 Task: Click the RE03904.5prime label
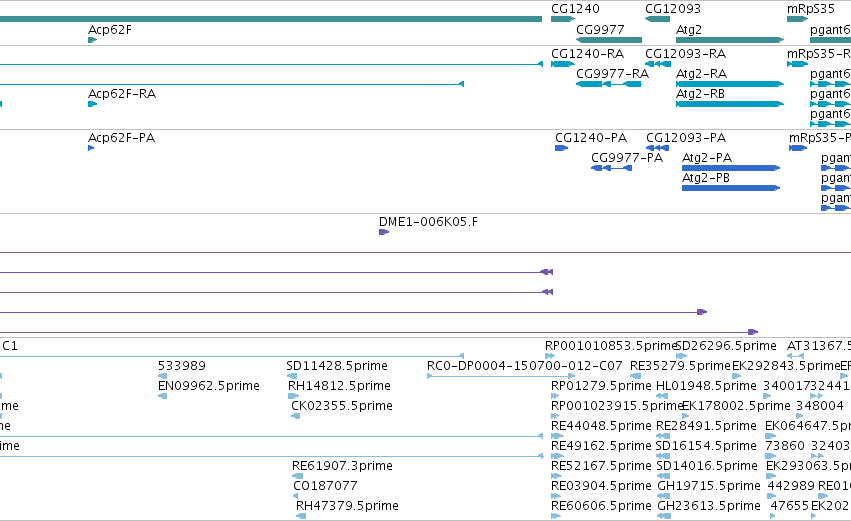click(x=601, y=485)
